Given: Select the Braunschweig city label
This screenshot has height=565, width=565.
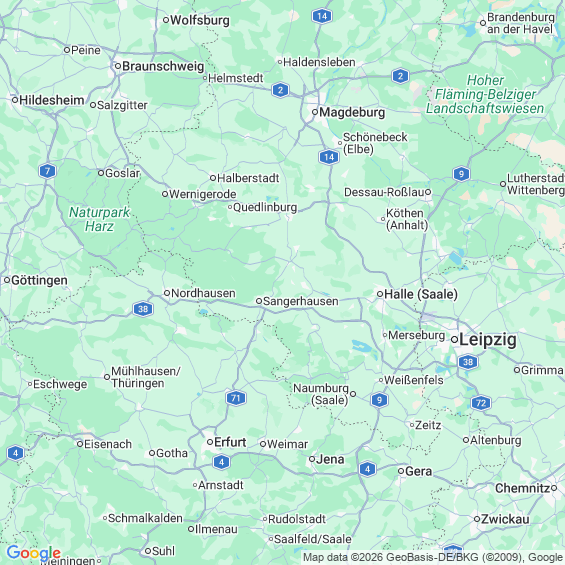Looking at the screenshot, I should (x=163, y=66).
